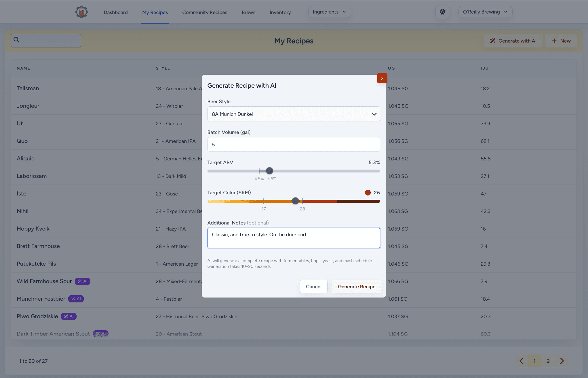Screen dimensions: 588x378
Task: Click the Batch Volume input field
Action: pos(294,144)
